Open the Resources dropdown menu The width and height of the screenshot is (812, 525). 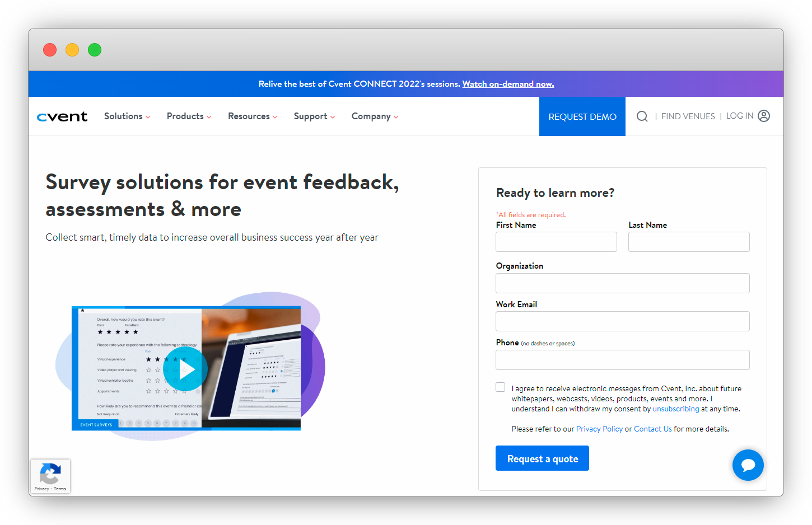(x=253, y=116)
